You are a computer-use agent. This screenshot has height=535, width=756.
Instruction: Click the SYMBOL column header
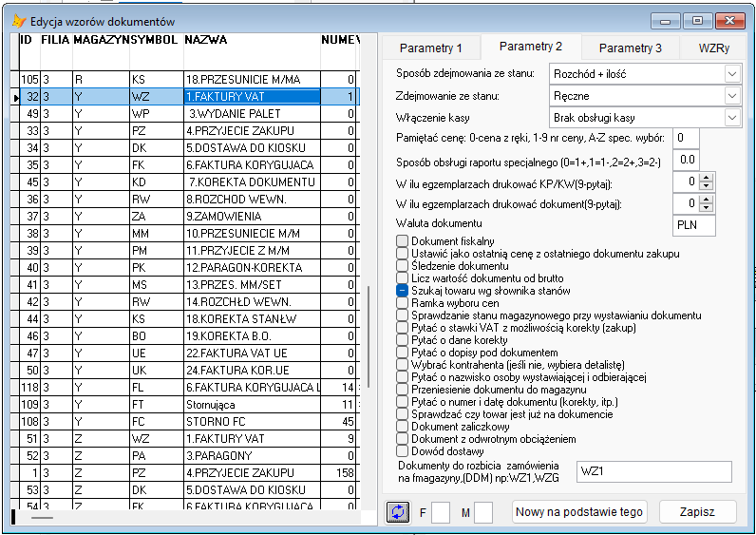(157, 51)
